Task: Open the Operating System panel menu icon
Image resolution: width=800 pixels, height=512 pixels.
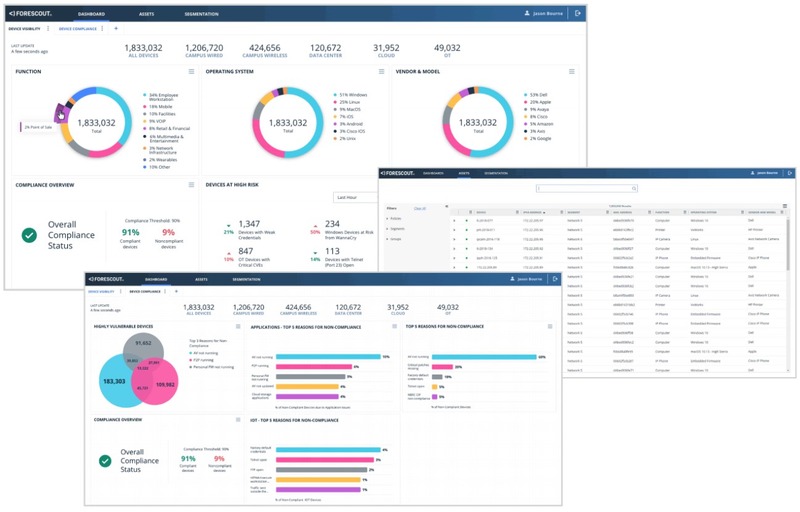Action: coord(382,72)
